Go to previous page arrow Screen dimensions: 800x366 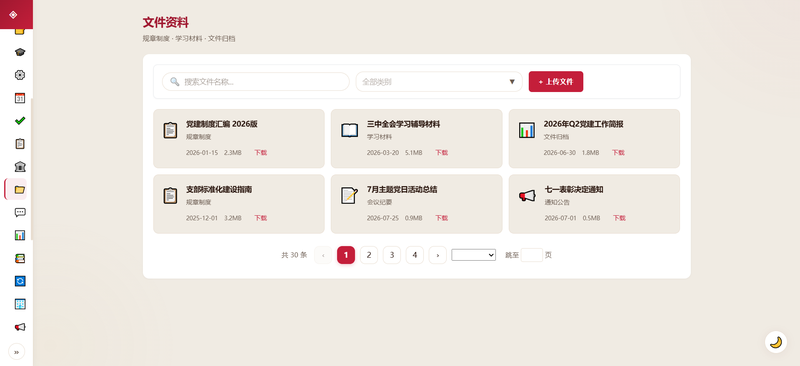tap(323, 255)
